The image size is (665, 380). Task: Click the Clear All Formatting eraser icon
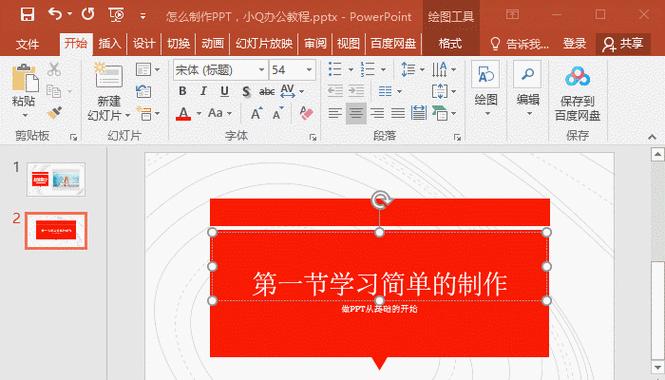[x=306, y=113]
